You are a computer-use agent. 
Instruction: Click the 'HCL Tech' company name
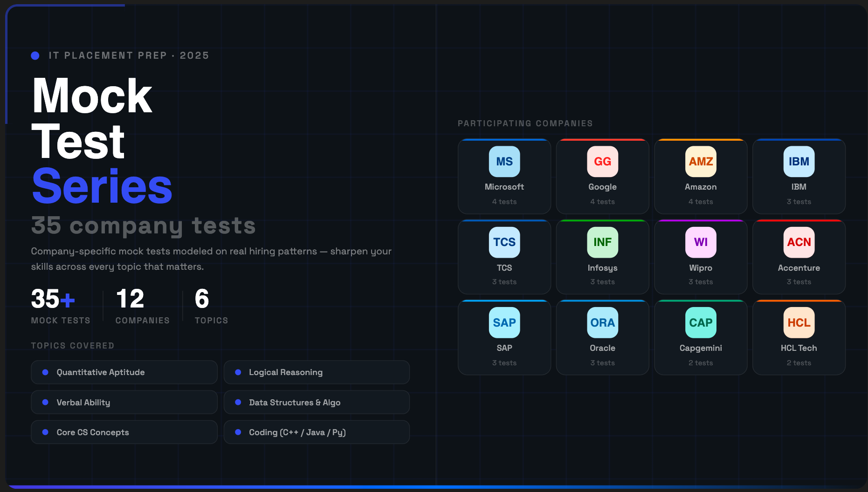coord(799,348)
